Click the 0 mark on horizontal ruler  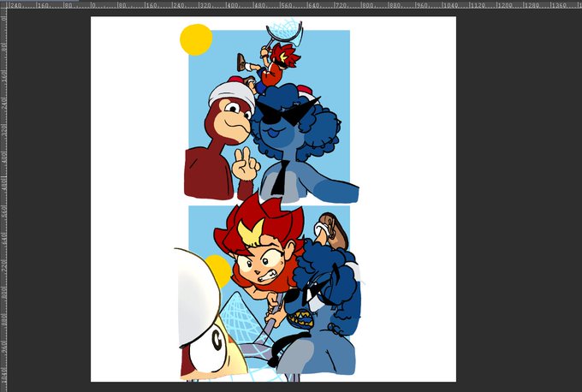[93, 5]
